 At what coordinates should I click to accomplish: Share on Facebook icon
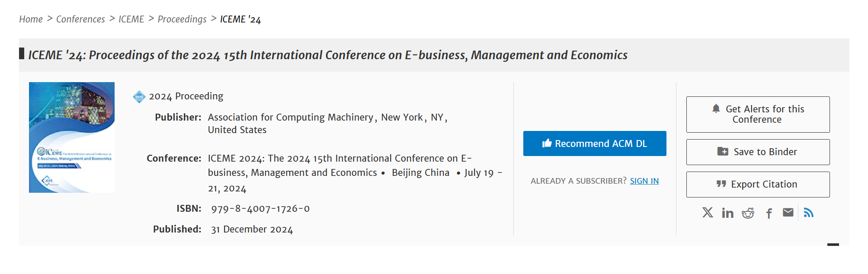coord(769,213)
